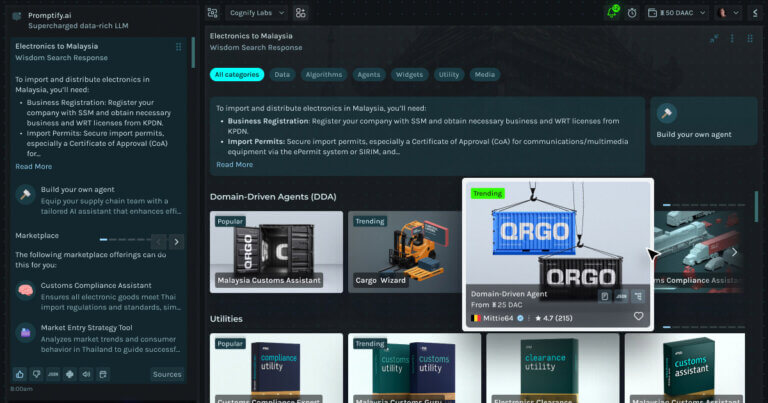Open the stopwatch timer icon
Image resolution: width=768 pixels, height=403 pixels.
[632, 13]
